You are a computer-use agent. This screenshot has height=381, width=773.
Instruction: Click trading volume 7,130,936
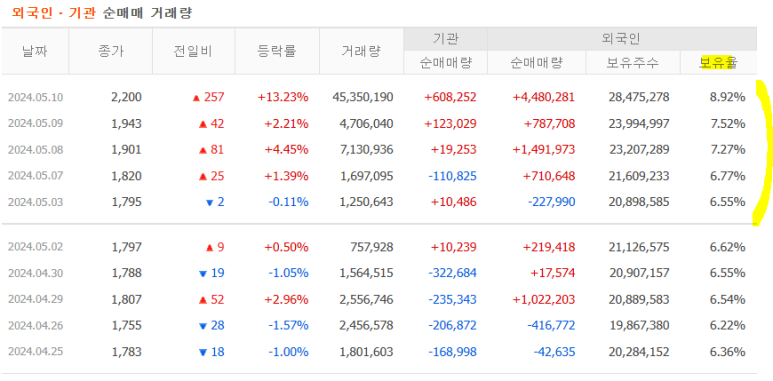point(367,150)
